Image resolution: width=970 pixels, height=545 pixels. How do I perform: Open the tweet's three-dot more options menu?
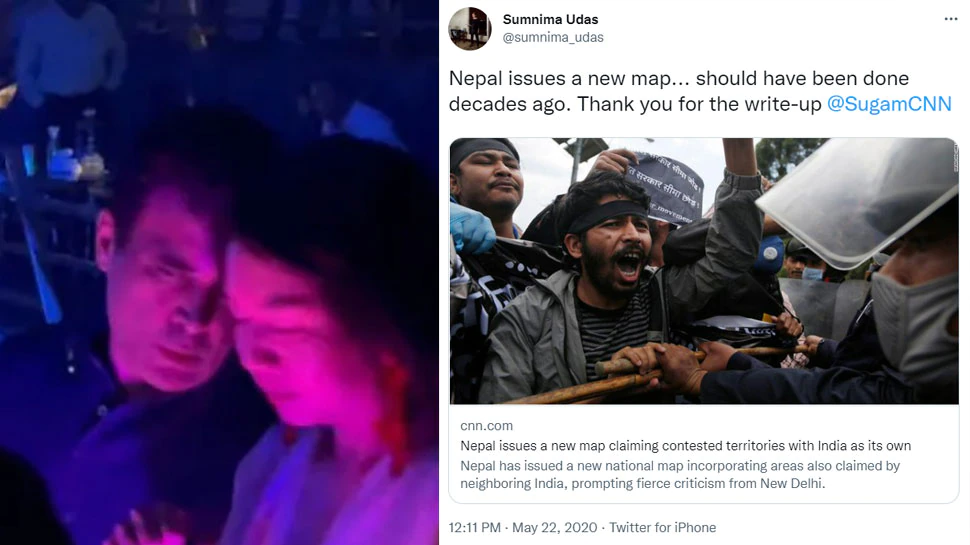point(951,19)
